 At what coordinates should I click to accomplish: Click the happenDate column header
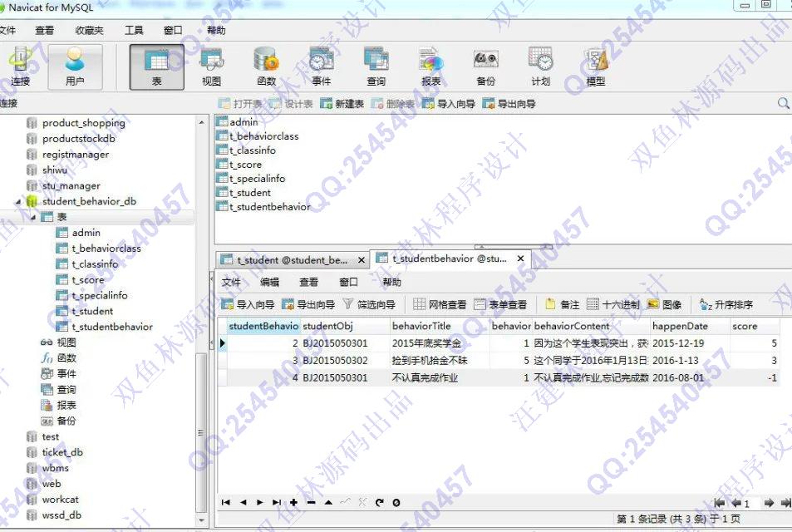pyautogui.click(x=690, y=327)
